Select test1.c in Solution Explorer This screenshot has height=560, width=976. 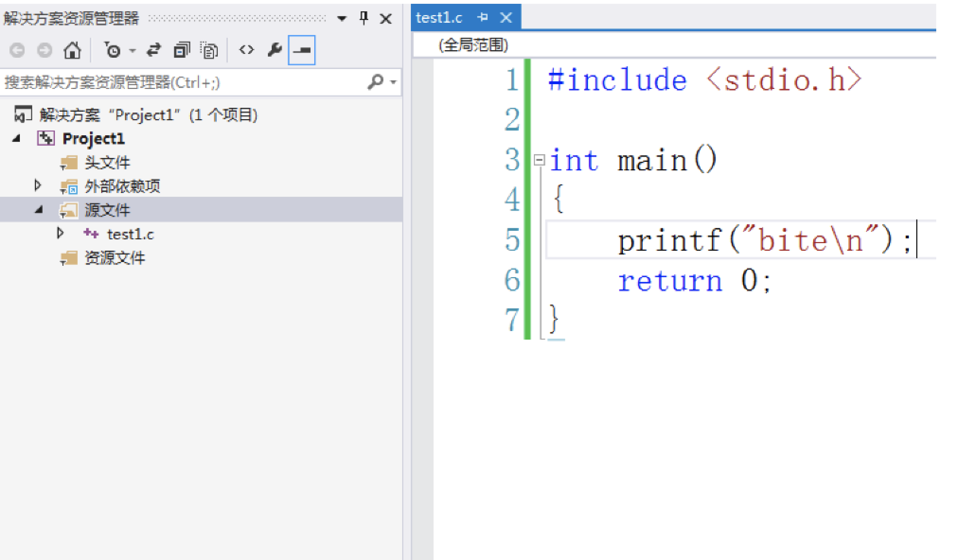click(x=131, y=234)
